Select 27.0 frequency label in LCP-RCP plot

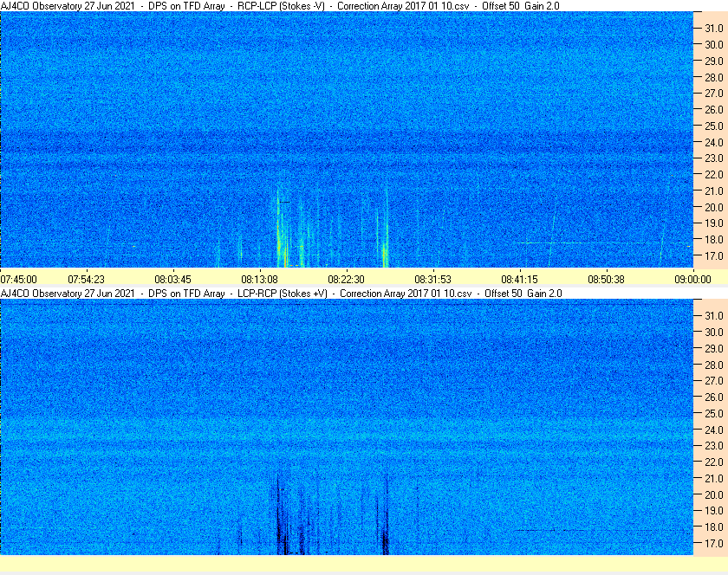714,380
